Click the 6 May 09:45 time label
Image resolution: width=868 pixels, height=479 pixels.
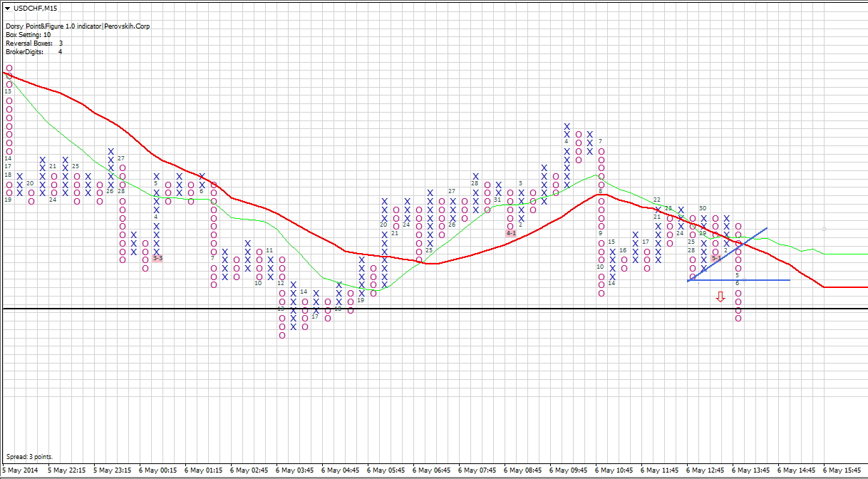(x=569, y=470)
